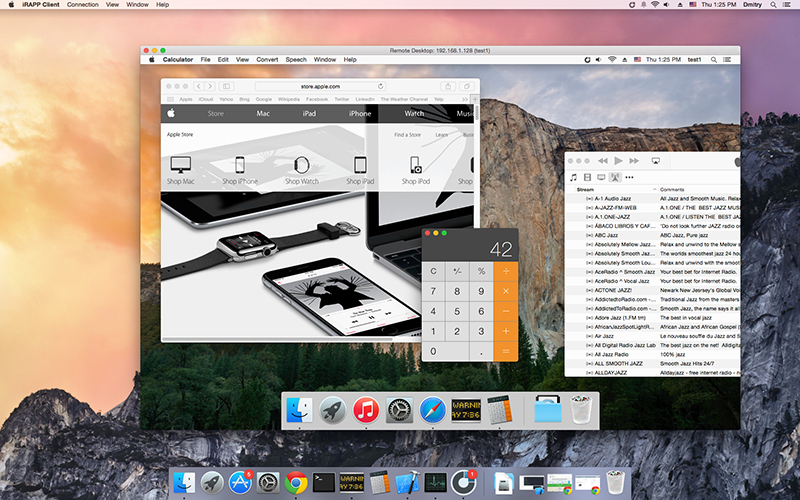Select the 'ABC Jazz' stream row

(653, 235)
